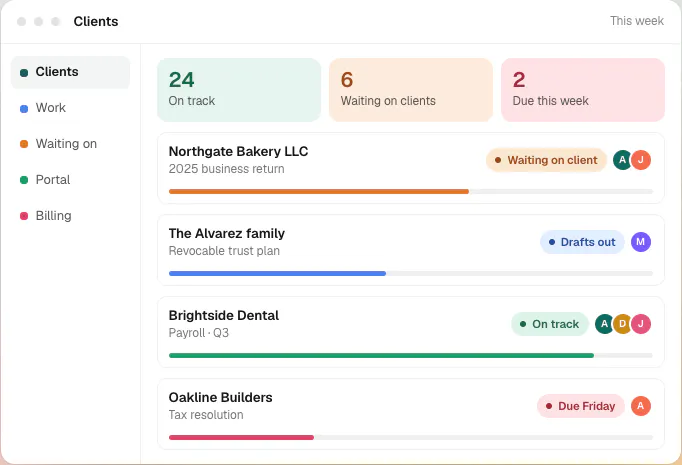Screen dimensions: 682x465
Task: Click avatar A on Northgate Bakery row
Action: [x=622, y=160]
